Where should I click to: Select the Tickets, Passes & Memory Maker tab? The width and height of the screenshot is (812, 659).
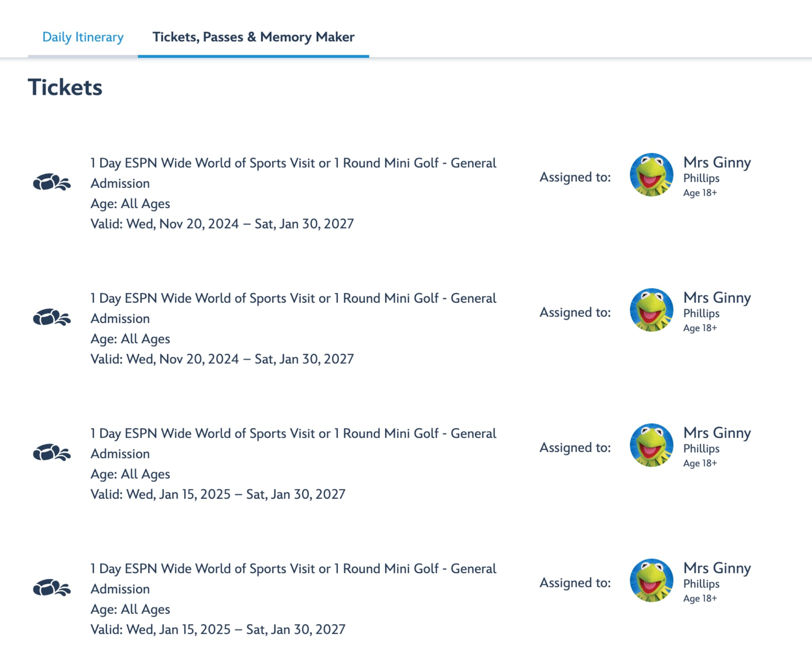(x=253, y=37)
